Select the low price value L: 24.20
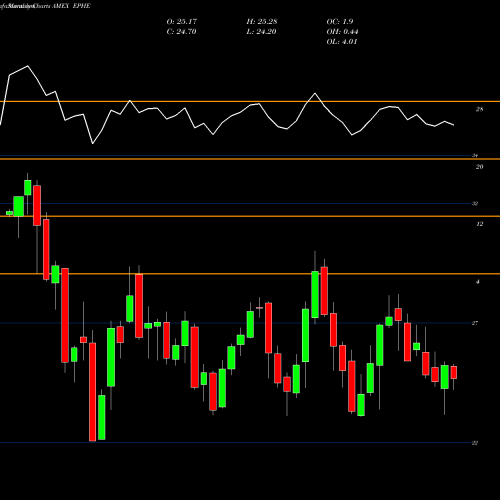The height and width of the screenshot is (500, 500). (261, 32)
